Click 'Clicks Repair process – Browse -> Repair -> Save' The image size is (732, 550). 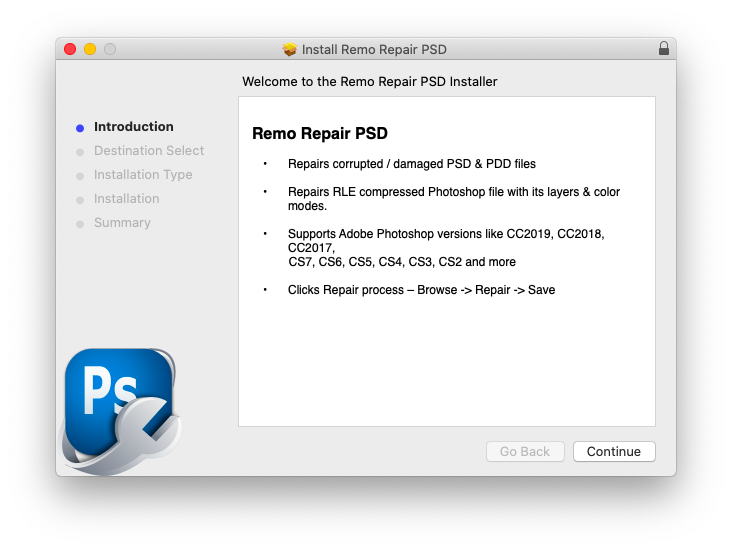(422, 290)
